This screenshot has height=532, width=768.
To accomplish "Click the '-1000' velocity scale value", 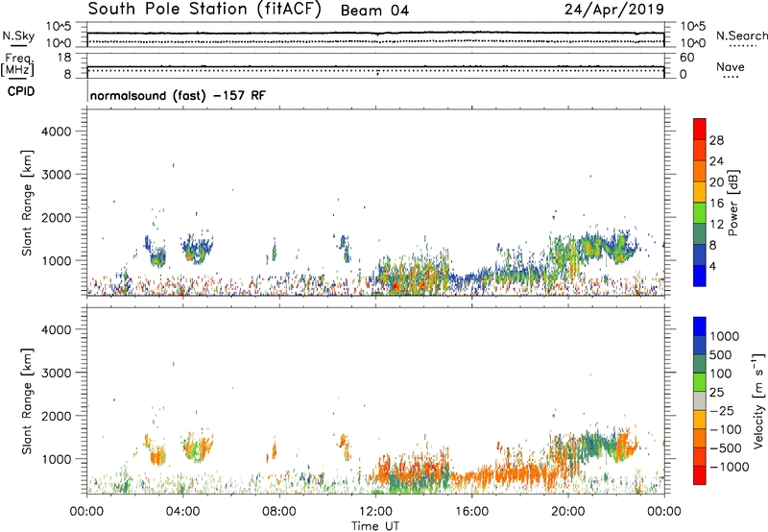I will pyautogui.click(x=729, y=467).
